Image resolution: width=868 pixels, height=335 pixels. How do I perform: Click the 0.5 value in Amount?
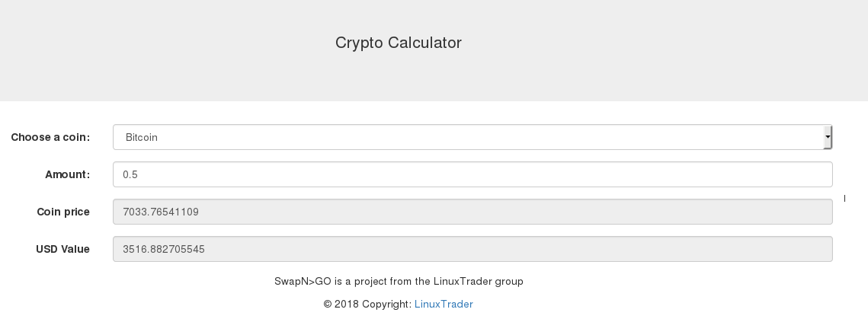click(x=130, y=175)
